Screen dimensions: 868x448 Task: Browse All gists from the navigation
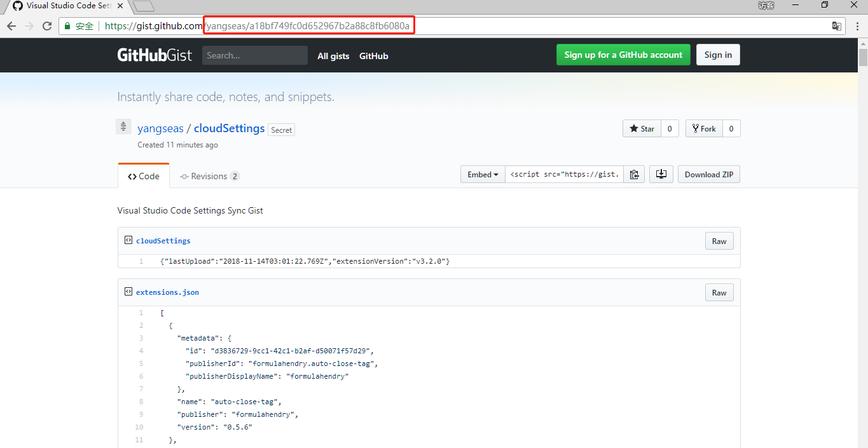[x=333, y=56]
